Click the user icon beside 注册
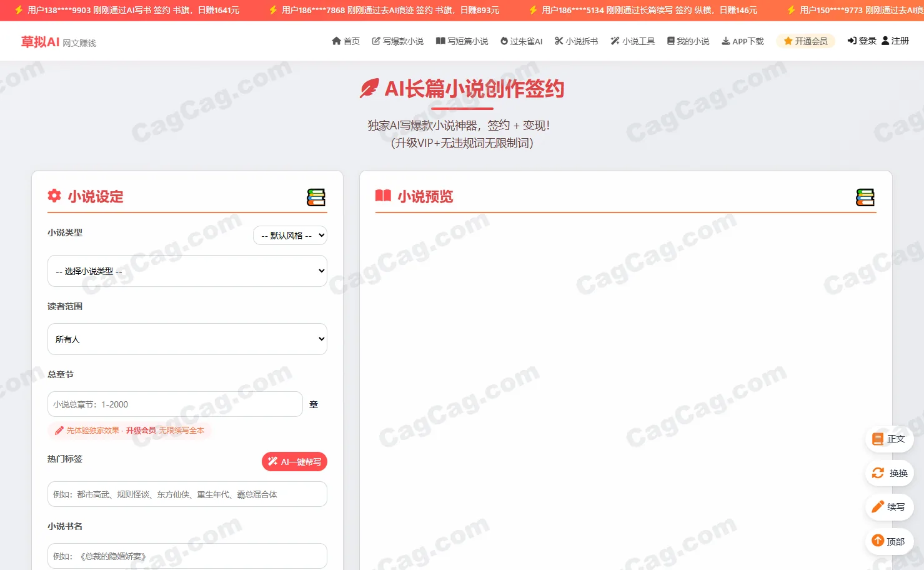This screenshot has height=570, width=924. tap(885, 41)
